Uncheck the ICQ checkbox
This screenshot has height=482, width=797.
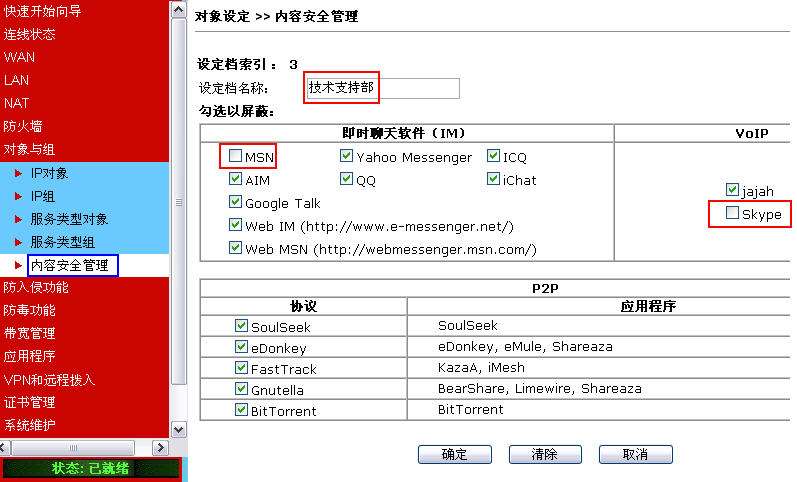[x=493, y=156]
